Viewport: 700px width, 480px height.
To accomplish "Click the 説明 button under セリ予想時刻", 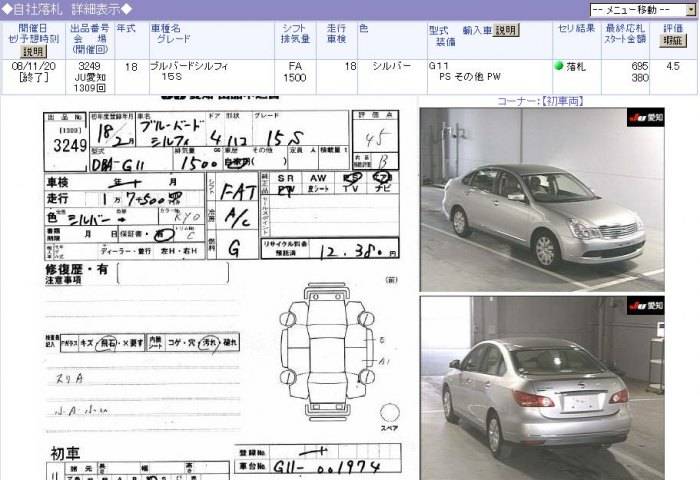I will click(x=33, y=52).
